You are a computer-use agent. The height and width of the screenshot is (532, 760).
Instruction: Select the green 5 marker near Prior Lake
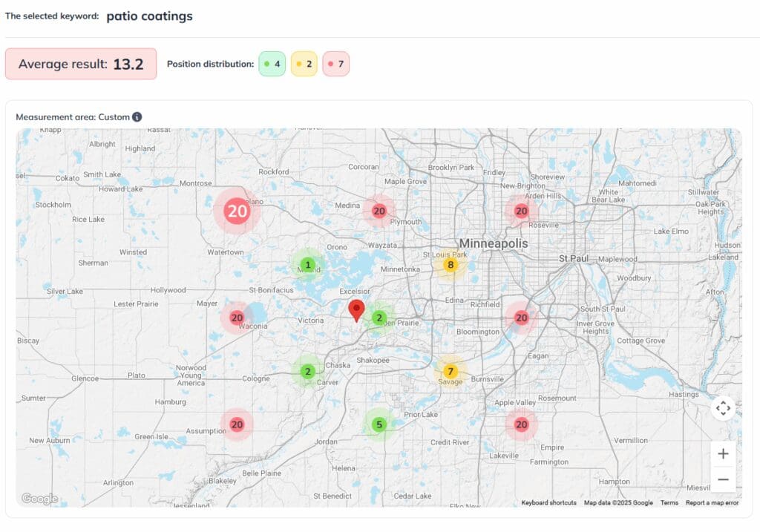379,425
